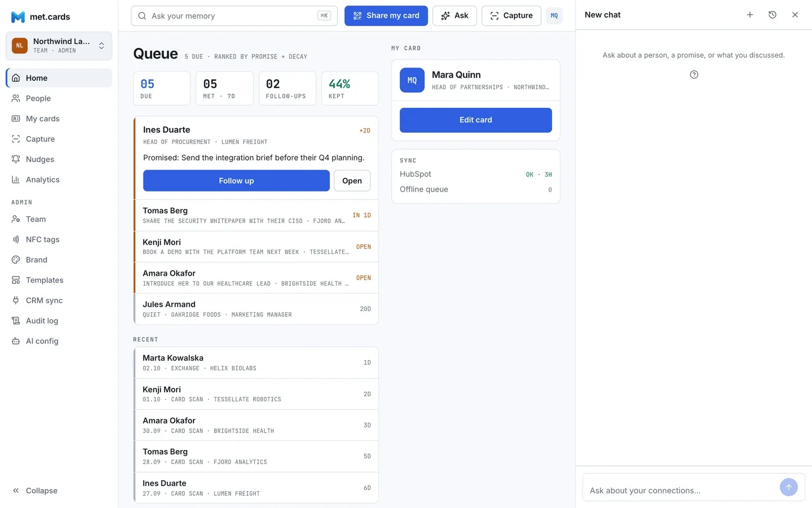Click the 05 DUE stat tile

162,88
